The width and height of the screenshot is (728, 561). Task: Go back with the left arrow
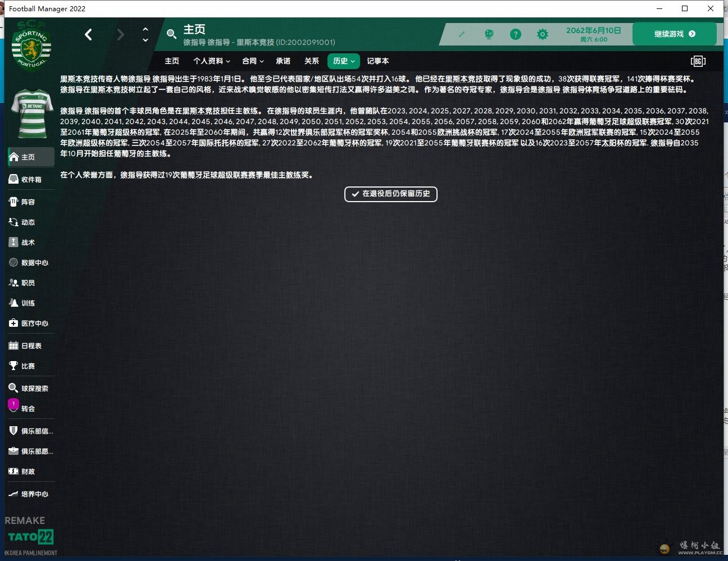89,35
